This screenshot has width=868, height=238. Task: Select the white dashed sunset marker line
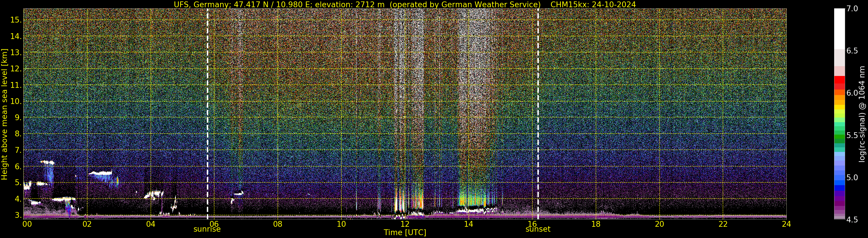[x=538, y=114]
